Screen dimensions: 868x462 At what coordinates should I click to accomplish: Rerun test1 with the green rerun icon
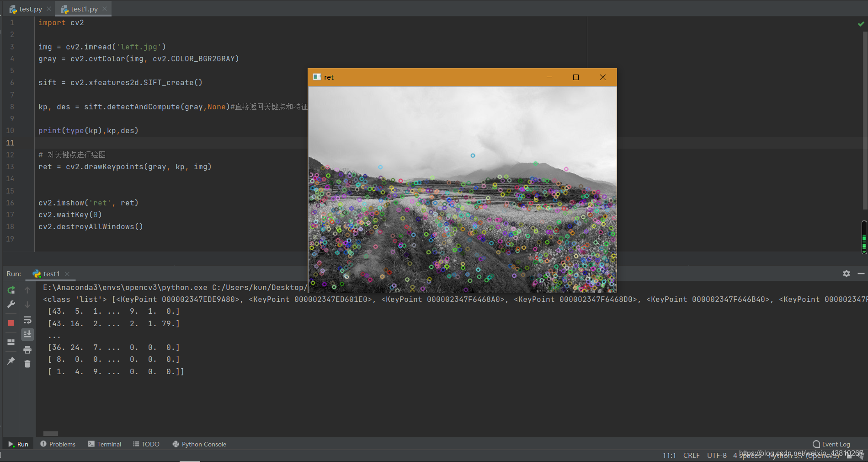[x=11, y=290]
